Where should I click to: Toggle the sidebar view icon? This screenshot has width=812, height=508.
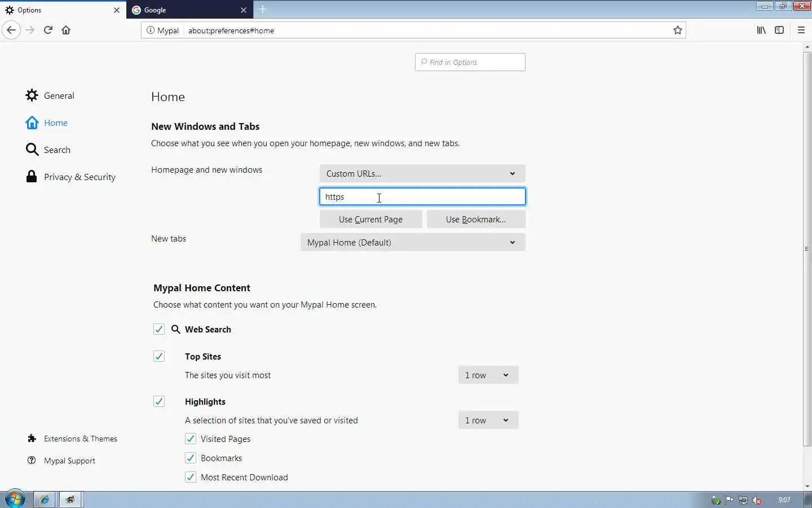click(x=779, y=30)
